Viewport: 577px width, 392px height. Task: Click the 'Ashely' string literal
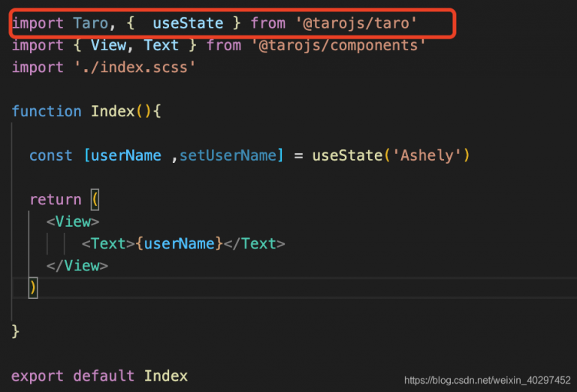coord(425,155)
